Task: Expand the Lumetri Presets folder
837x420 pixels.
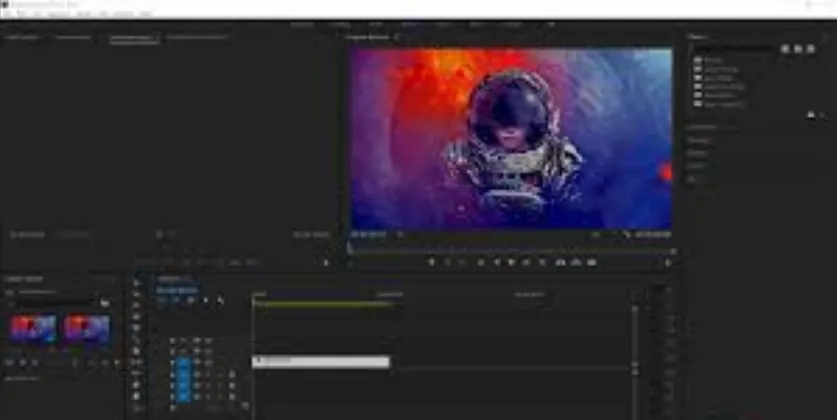Action: click(x=716, y=69)
